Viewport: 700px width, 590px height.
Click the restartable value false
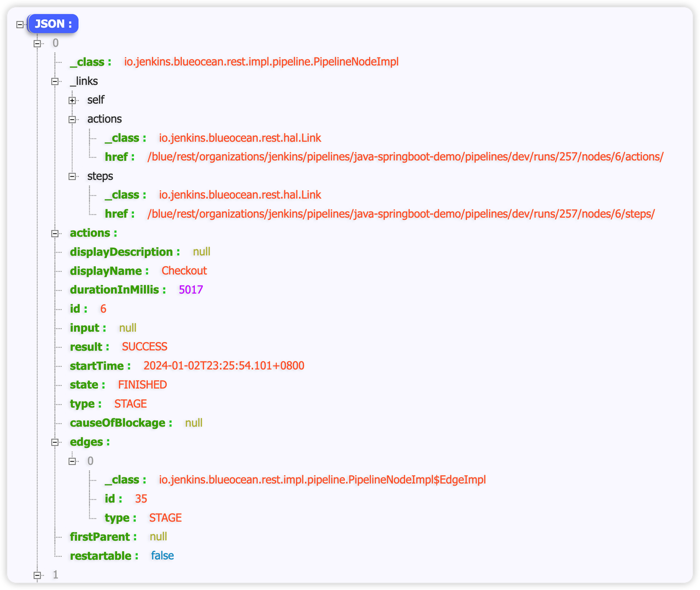[162, 556]
